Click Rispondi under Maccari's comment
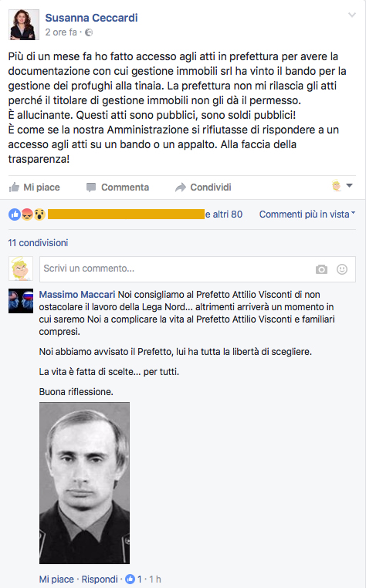366x588 pixels. (100, 580)
